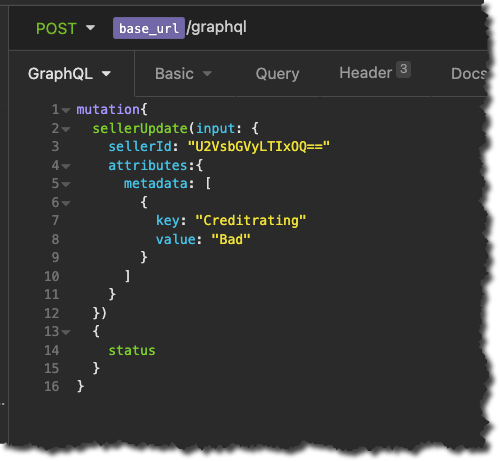Switch to the Header tab
Viewport: 500px width, 461px height.
(366, 73)
